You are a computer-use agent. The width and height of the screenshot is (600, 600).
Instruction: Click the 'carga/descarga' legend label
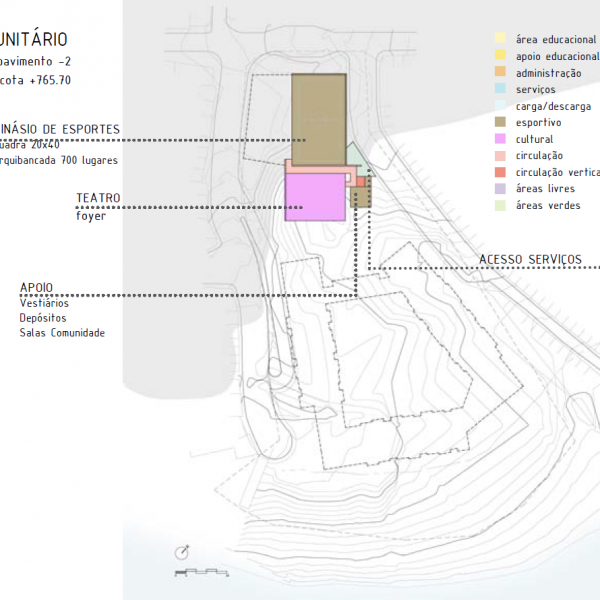tap(553, 106)
